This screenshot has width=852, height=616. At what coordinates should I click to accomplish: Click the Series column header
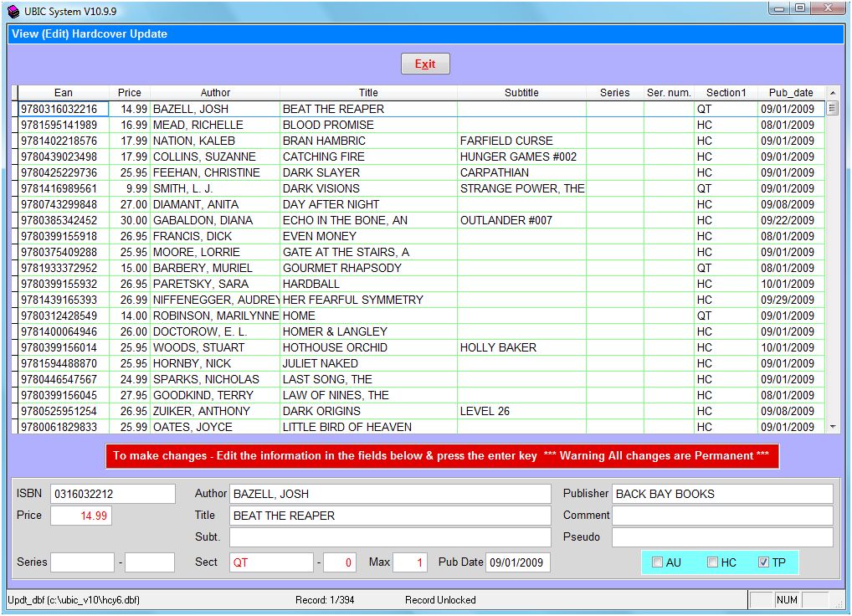615,93
